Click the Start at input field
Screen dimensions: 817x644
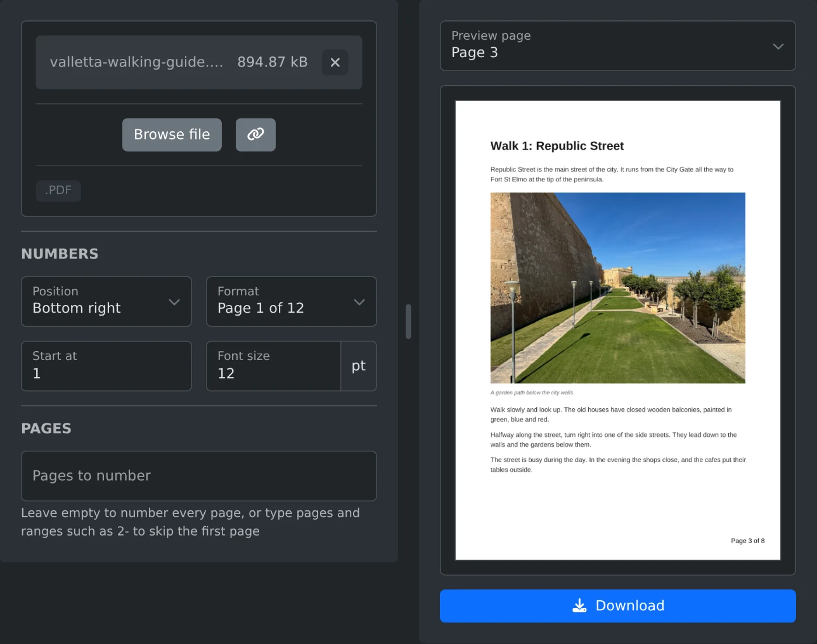(106, 366)
